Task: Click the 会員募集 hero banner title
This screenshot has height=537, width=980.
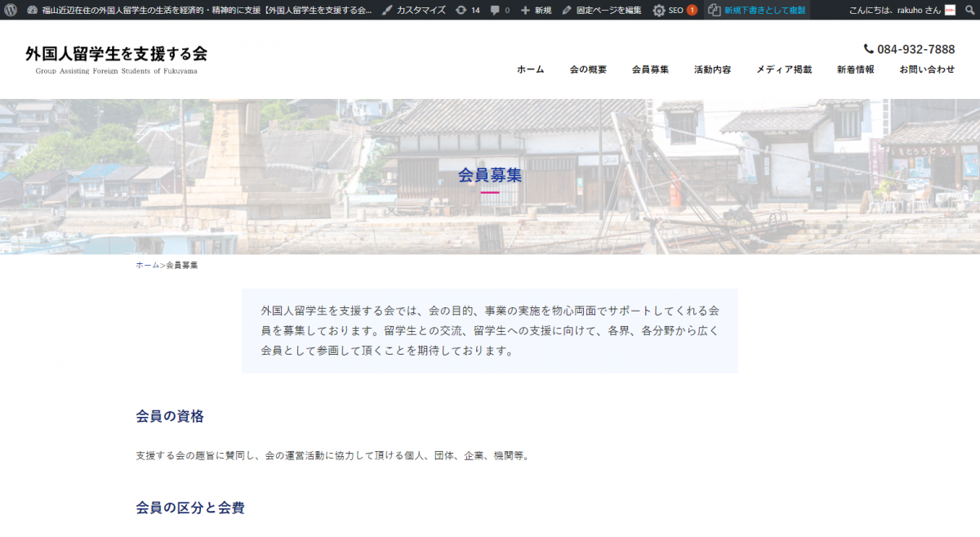Action: 490,175
